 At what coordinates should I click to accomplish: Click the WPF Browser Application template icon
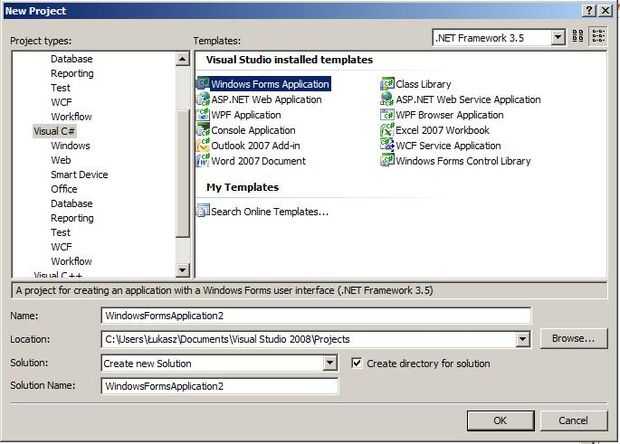388,115
